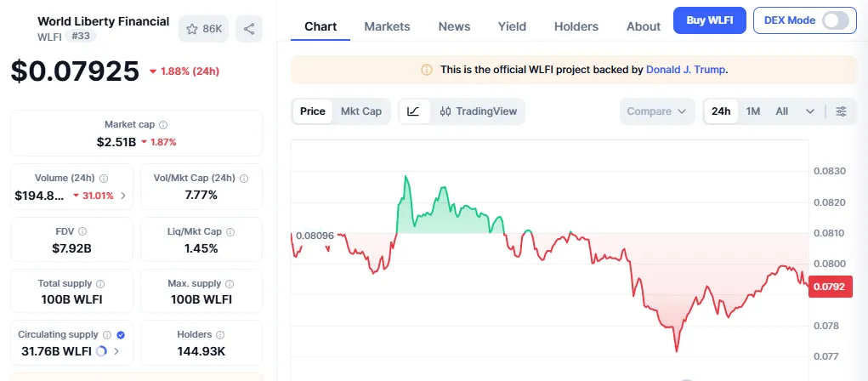868x381 pixels.
Task: Switch chart to Mkt Cap view
Action: (361, 111)
